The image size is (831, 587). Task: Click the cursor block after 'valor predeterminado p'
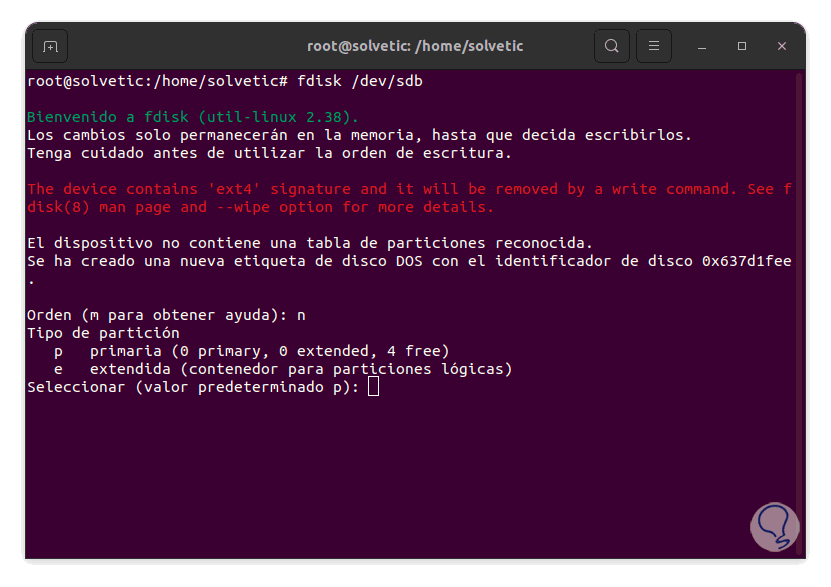[374, 387]
